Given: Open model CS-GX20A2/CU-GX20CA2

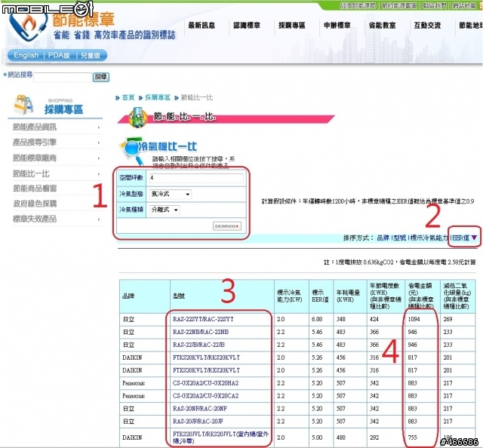Looking at the screenshot, I should [x=205, y=396].
